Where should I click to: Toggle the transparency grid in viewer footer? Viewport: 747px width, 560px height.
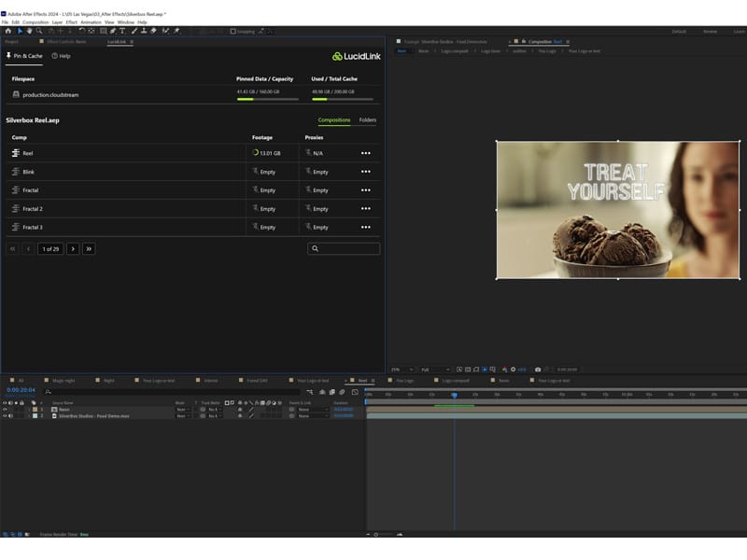click(x=468, y=370)
